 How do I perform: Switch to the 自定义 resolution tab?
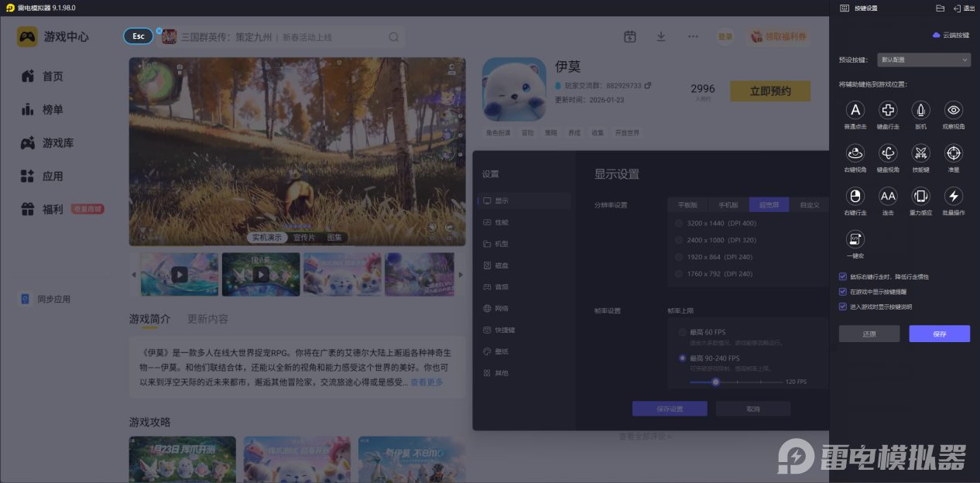click(x=809, y=205)
